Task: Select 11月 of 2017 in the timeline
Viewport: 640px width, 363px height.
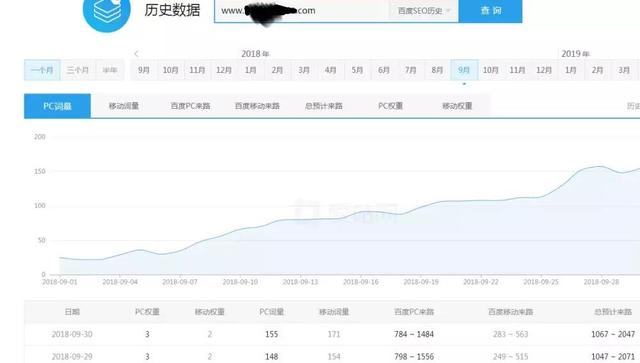Action: tap(197, 70)
